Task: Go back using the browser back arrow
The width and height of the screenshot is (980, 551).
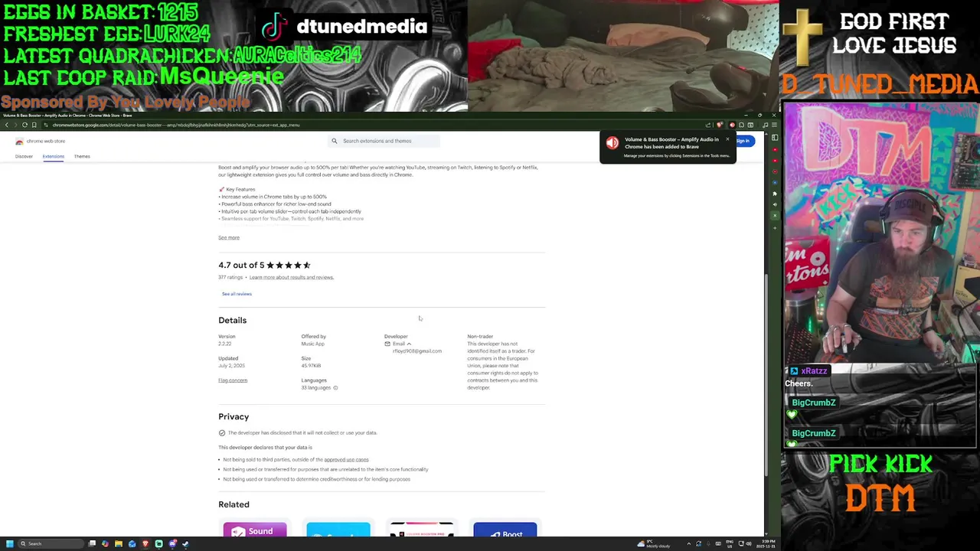Action: (x=6, y=125)
